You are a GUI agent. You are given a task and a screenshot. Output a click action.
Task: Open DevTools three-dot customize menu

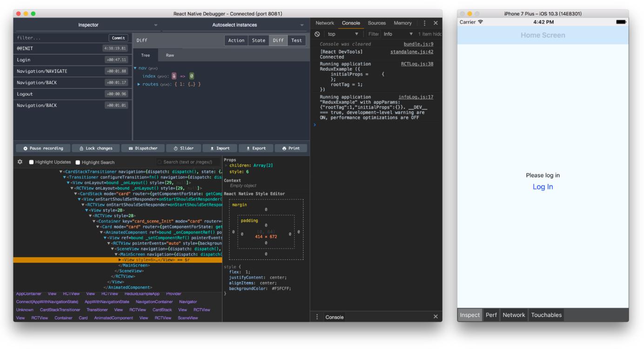pos(424,23)
